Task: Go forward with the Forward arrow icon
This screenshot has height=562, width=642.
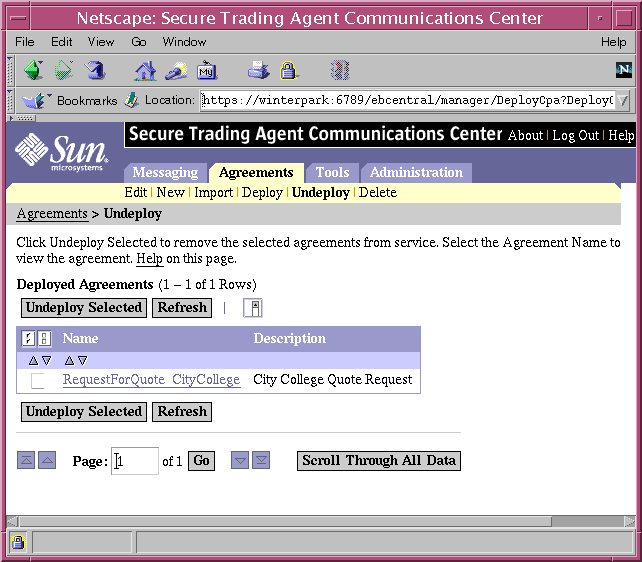Action: pos(63,70)
